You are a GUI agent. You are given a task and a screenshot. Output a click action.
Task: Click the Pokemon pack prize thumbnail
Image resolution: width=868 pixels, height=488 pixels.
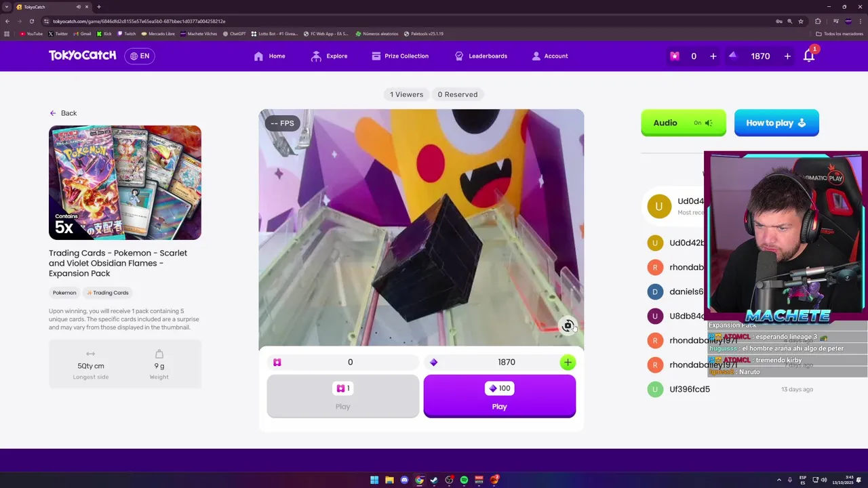(125, 182)
